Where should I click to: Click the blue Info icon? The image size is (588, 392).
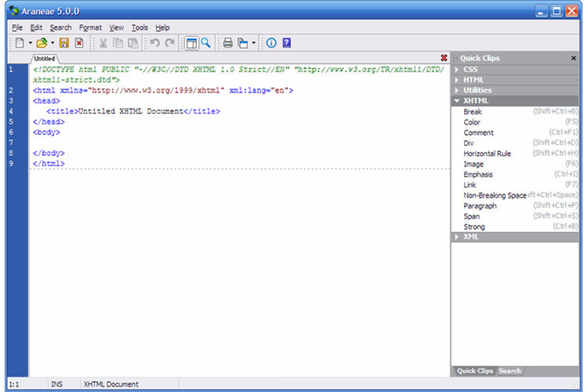coord(271,43)
